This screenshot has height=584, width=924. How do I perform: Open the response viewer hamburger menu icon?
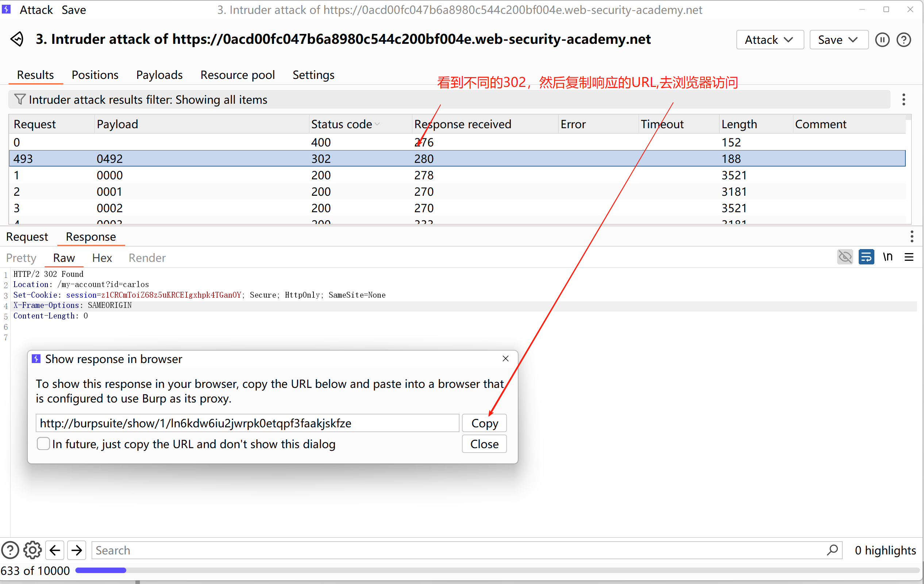[909, 257]
